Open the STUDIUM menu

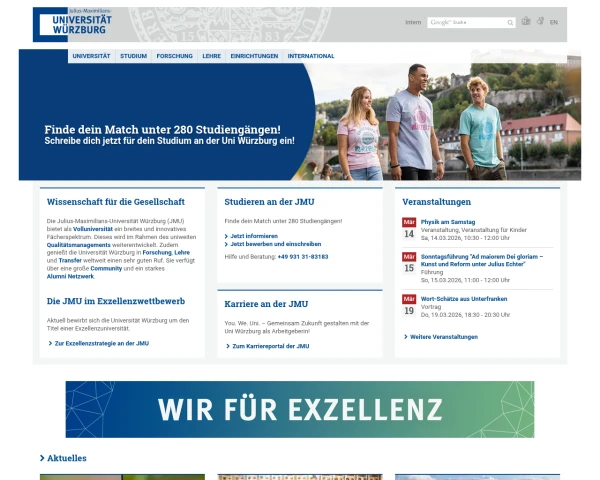134,56
